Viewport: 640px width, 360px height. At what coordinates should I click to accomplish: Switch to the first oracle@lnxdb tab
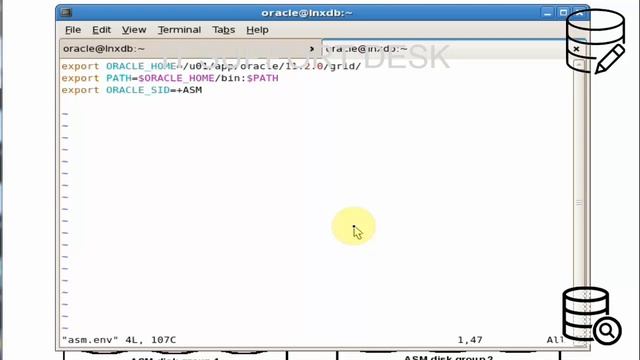[x=190, y=49]
